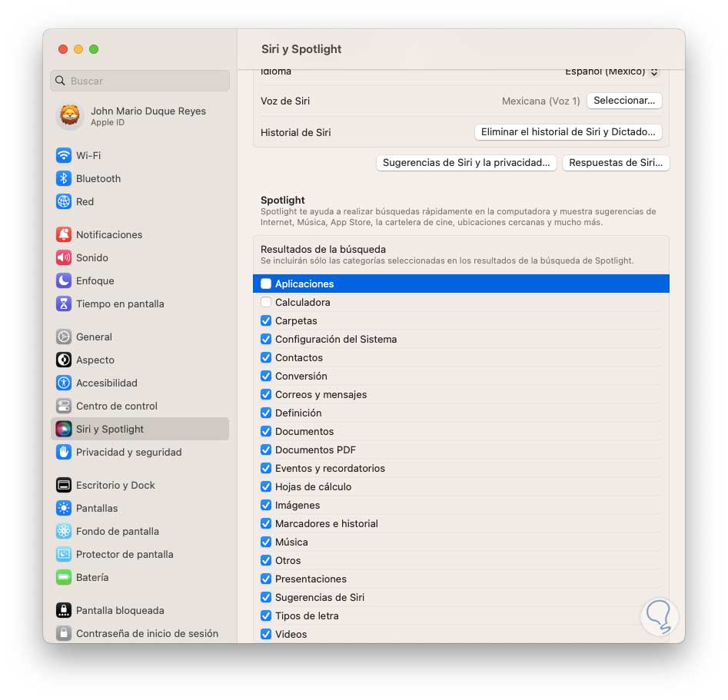Open the Escritorio y Dock pane
This screenshot has width=728, height=700.
[x=140, y=485]
